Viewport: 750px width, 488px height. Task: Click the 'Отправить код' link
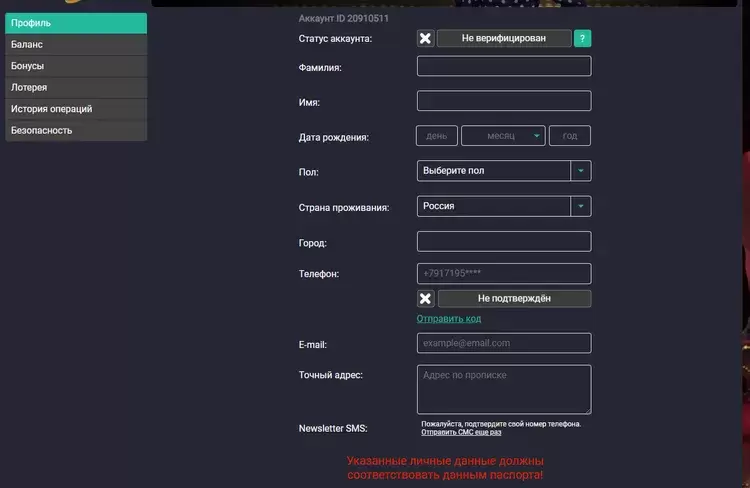pyautogui.click(x=449, y=319)
